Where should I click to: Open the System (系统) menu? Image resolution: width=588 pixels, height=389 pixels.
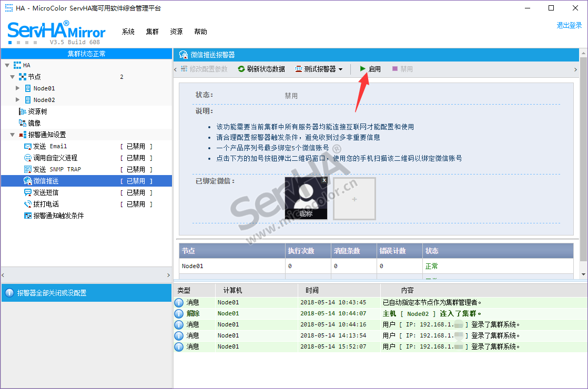[128, 32]
